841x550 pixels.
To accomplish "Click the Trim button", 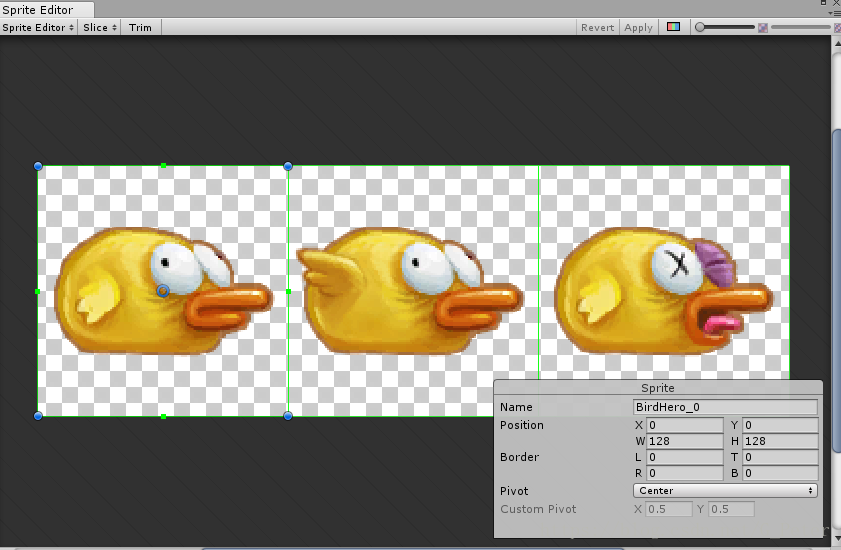I will [141, 27].
